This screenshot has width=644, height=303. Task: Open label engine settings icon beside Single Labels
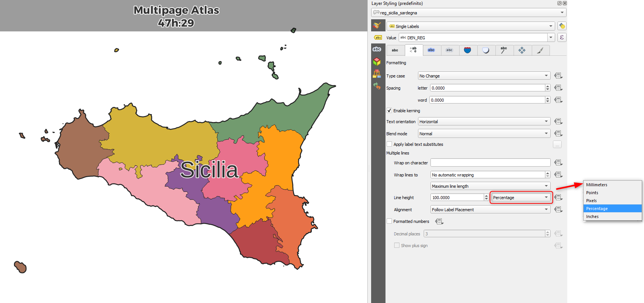[562, 26]
